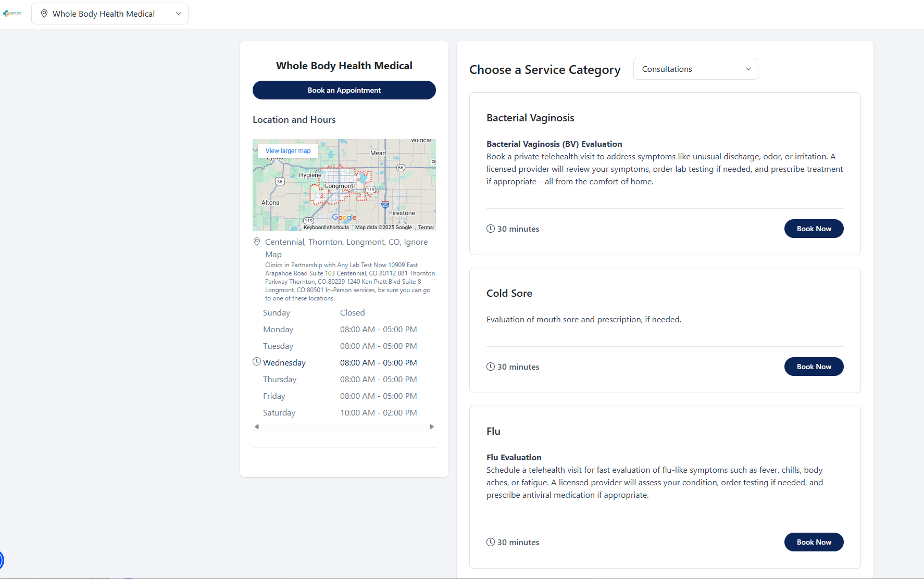Open the View larger map link
Viewport: 924px width, 579px height.
pos(288,151)
